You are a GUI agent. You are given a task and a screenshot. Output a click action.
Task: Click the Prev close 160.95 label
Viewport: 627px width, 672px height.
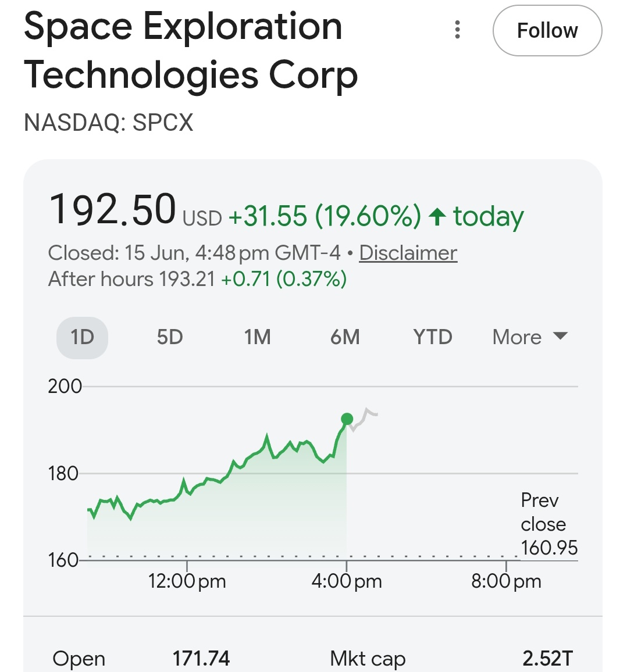coord(549,524)
